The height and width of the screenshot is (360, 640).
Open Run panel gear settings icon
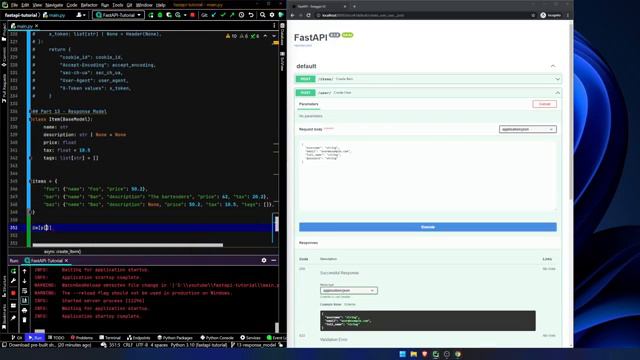coord(264,260)
